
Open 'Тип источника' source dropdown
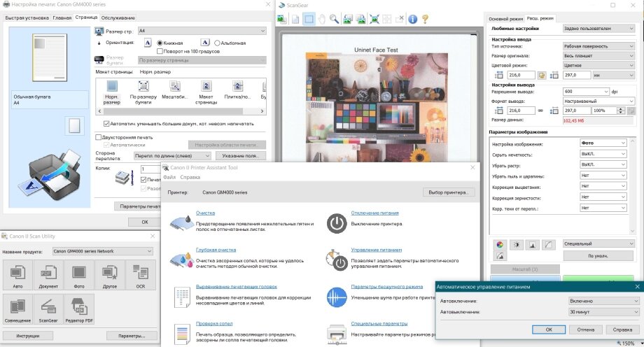coord(598,46)
